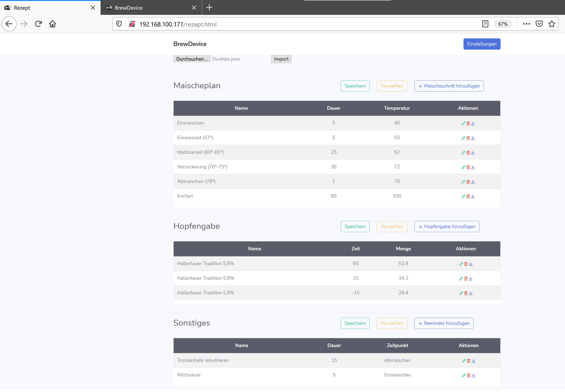Click Einstellungen button

tap(481, 44)
